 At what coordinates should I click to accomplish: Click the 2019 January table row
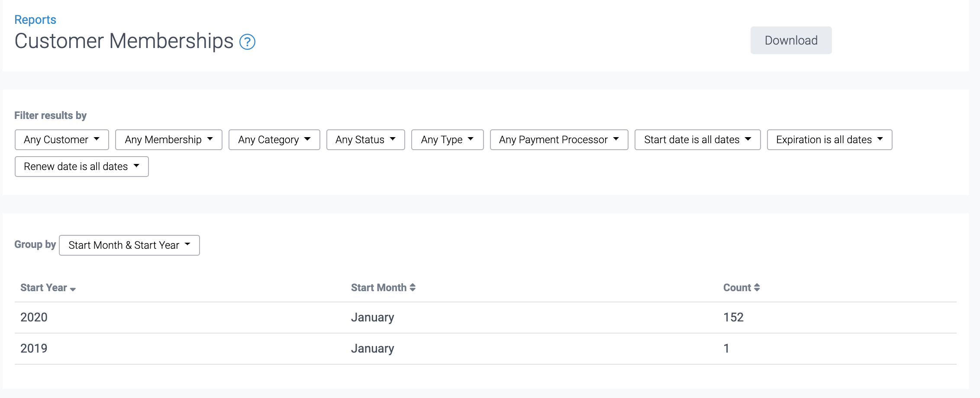tap(372, 349)
